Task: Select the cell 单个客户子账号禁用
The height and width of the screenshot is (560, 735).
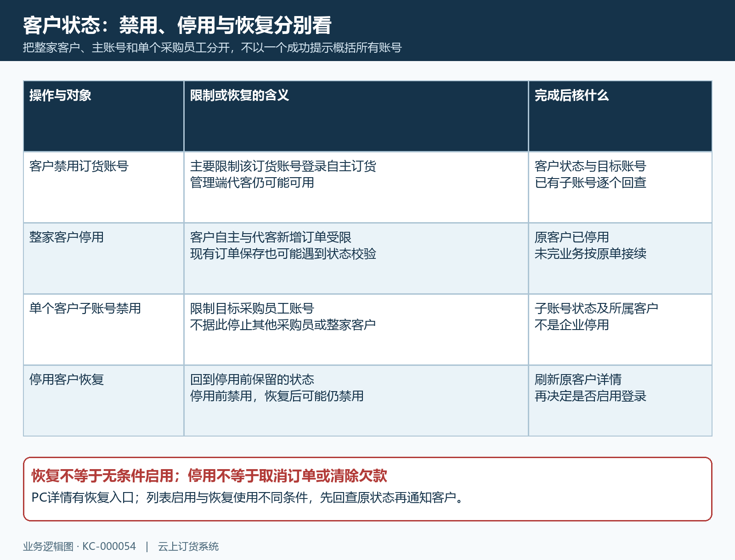Action: [104, 330]
